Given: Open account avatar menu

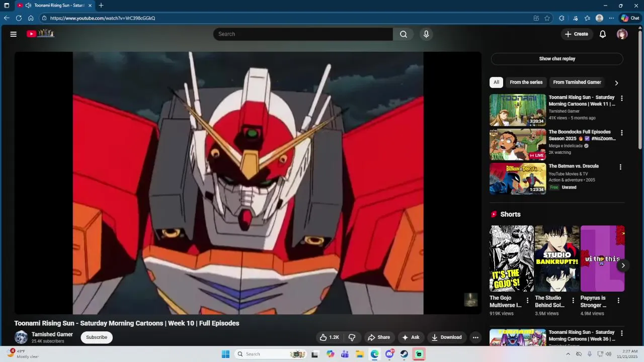Looking at the screenshot, I should (x=622, y=34).
